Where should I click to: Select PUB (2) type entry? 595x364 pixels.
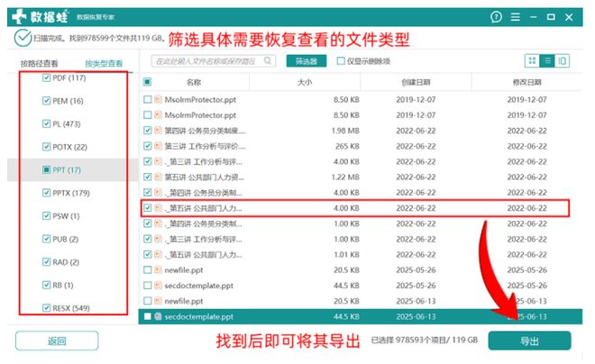coord(65,240)
